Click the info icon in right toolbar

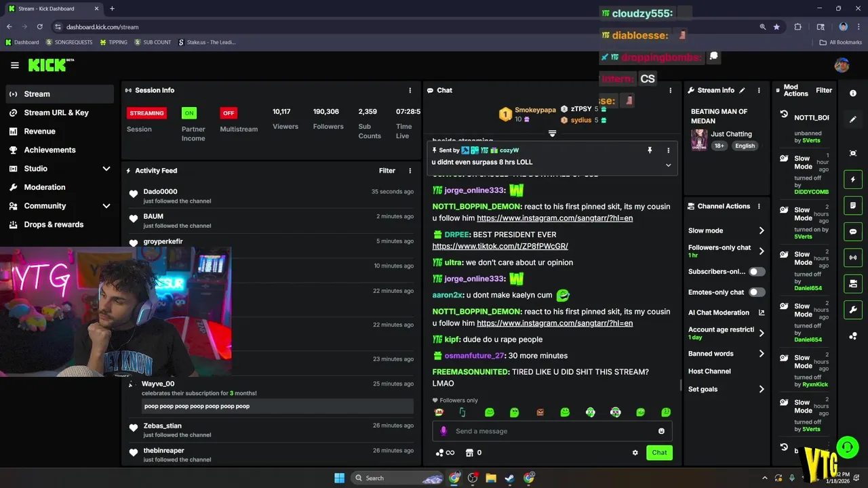click(x=853, y=93)
